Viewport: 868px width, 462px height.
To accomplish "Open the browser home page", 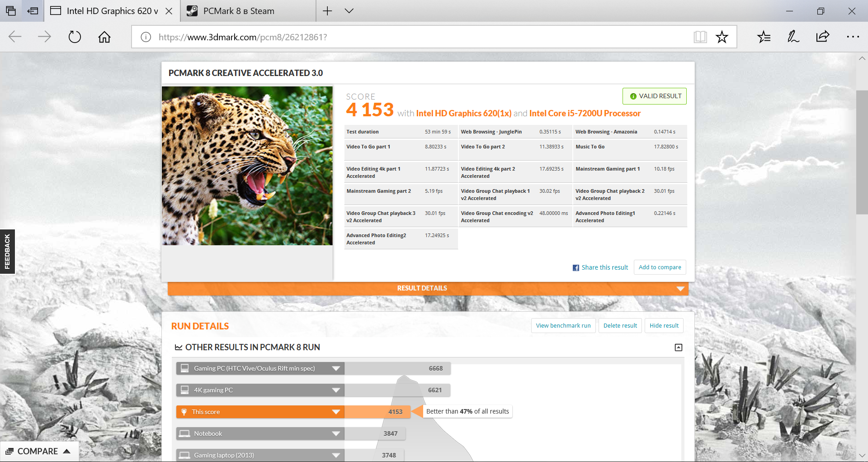I will tap(104, 37).
